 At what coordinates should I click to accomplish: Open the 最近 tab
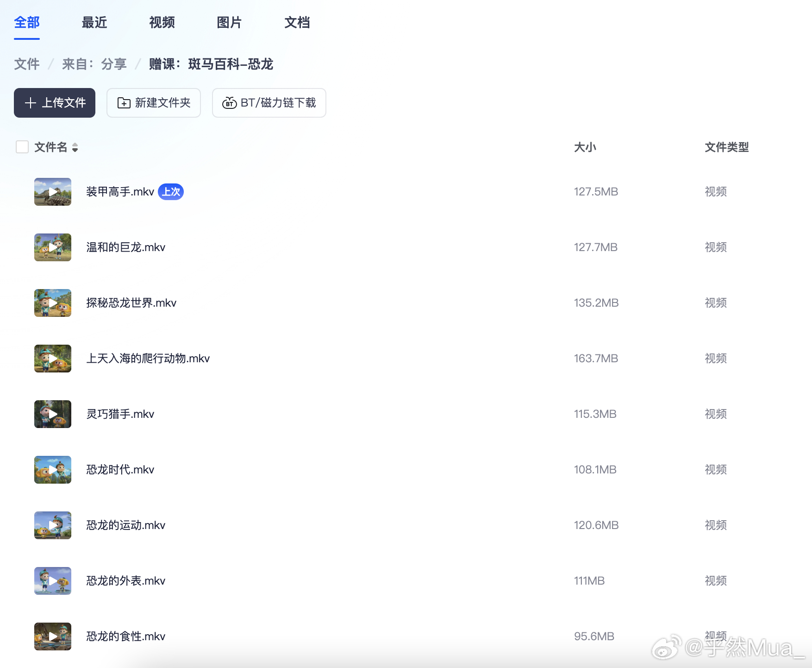pos(94,22)
